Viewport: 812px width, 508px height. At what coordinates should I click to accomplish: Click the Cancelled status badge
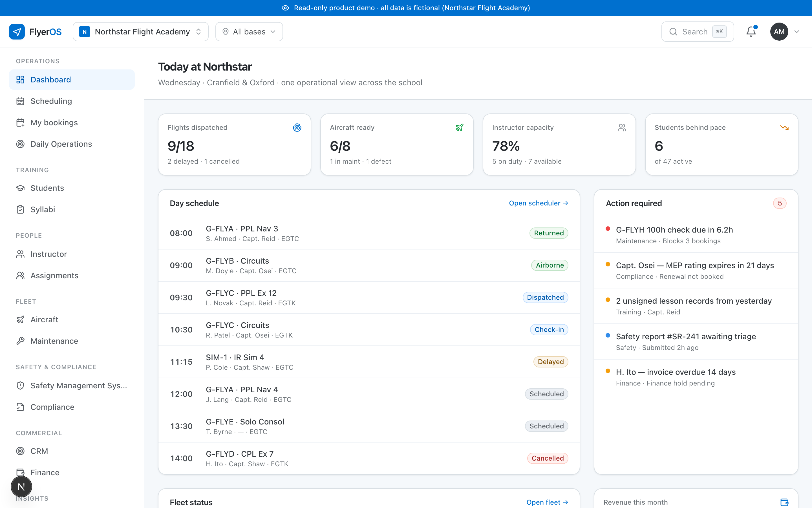(548, 459)
